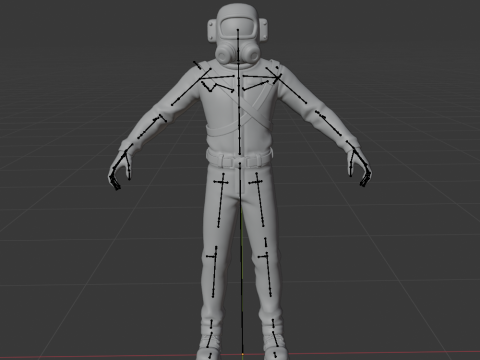Click the character's belt buckle
Viewport: 480px width, 360px height.
(x=239, y=162)
